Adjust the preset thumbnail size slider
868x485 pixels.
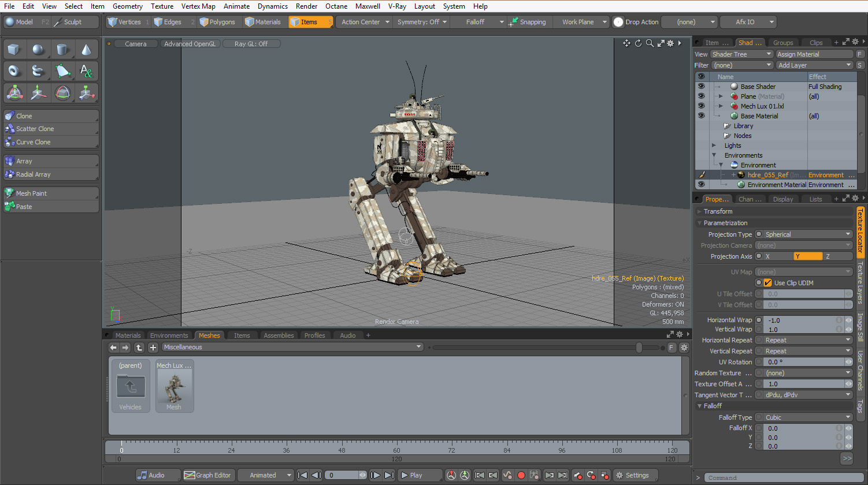tap(639, 348)
